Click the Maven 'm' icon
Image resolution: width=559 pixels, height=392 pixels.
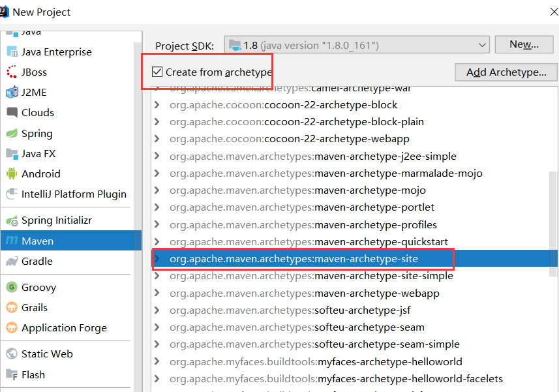click(x=12, y=241)
